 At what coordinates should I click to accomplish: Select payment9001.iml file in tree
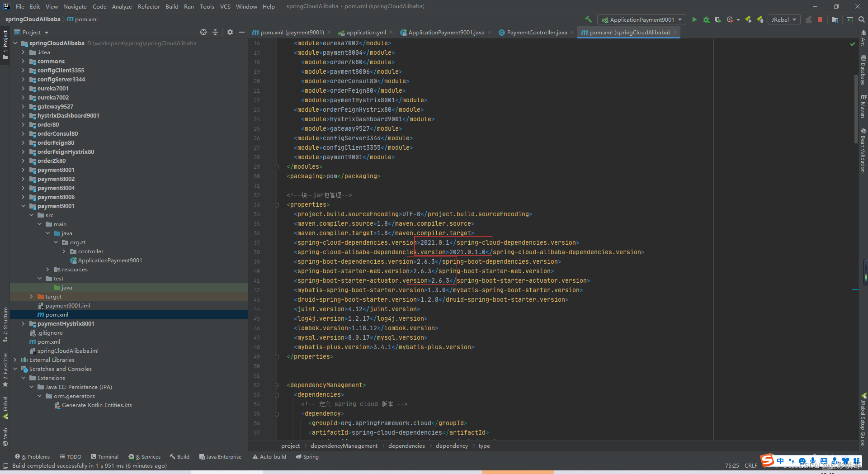[67, 306]
